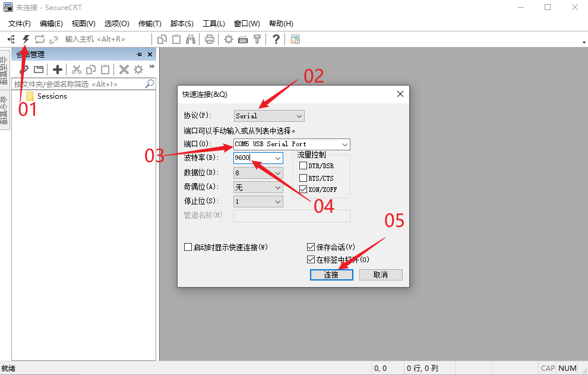Image resolution: width=588 pixels, height=375 pixels.
Task: Click the New Session plus icon
Action: [x=58, y=70]
